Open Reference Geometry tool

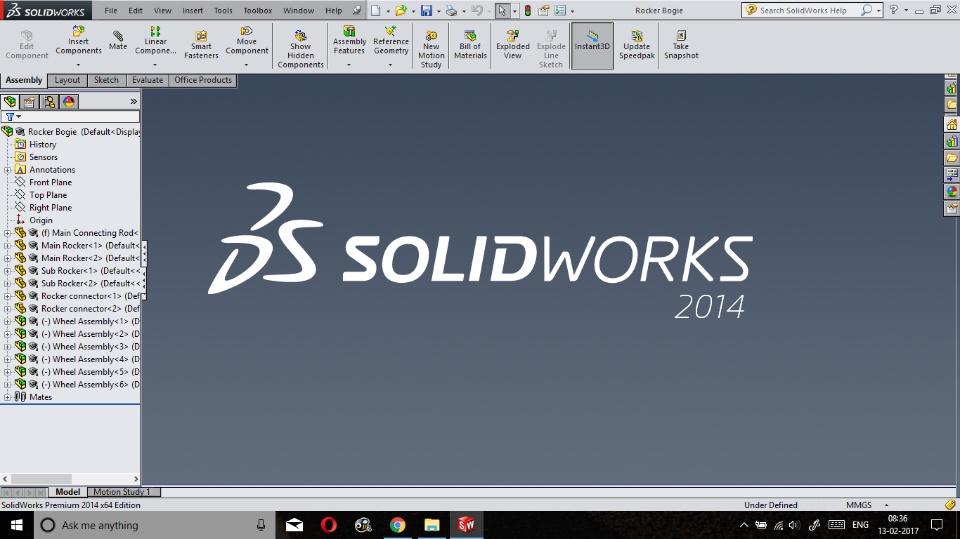391,40
